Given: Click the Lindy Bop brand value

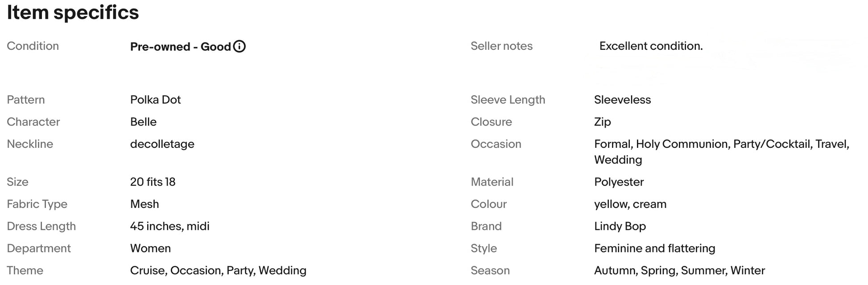Looking at the screenshot, I should click(620, 226).
